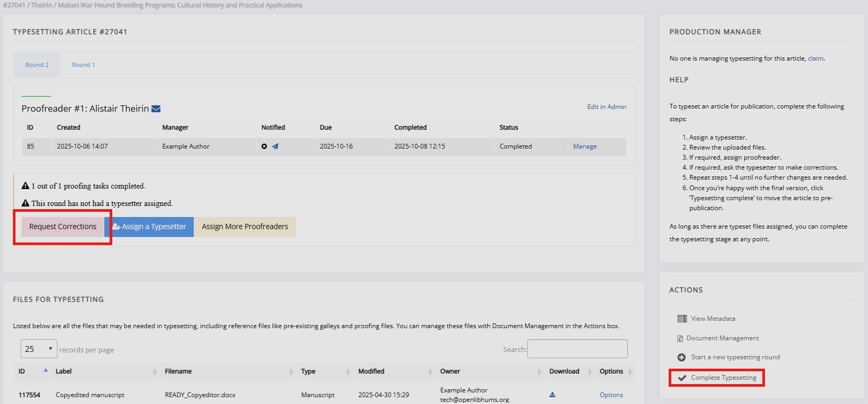Viewport: 868px width, 404px height.
Task: Click download icon for READY_Copyeditor.docx
Action: [553, 395]
